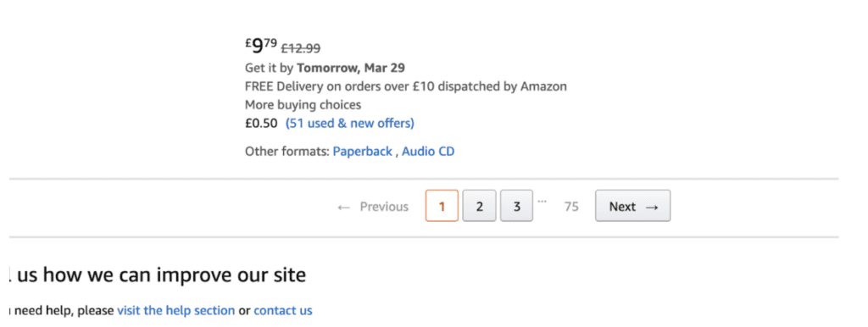Click the improve our site heading
Image resolution: width=868 pixels, height=327 pixels.
tap(231, 274)
